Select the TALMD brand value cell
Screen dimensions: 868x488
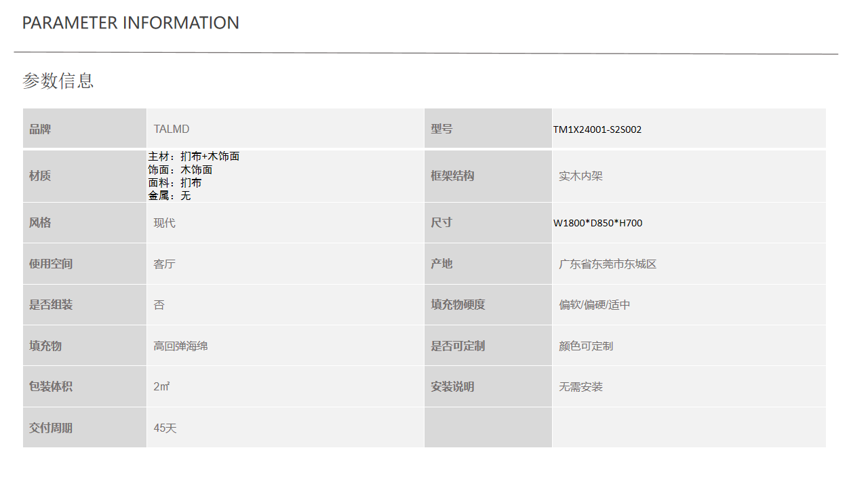[x=172, y=129]
